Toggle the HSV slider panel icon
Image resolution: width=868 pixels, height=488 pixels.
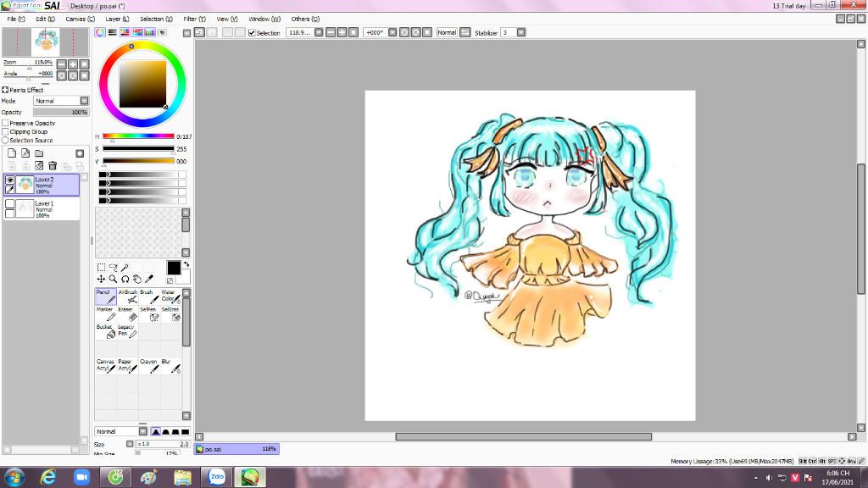coord(125,33)
